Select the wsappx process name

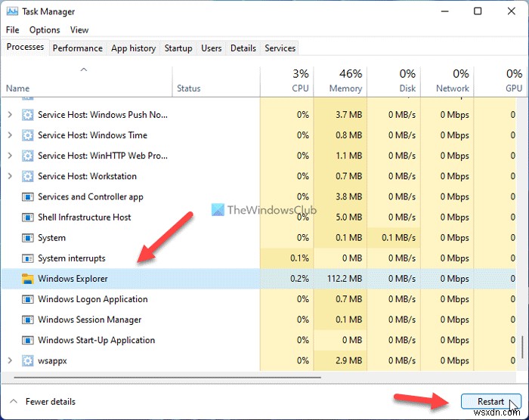(x=52, y=361)
